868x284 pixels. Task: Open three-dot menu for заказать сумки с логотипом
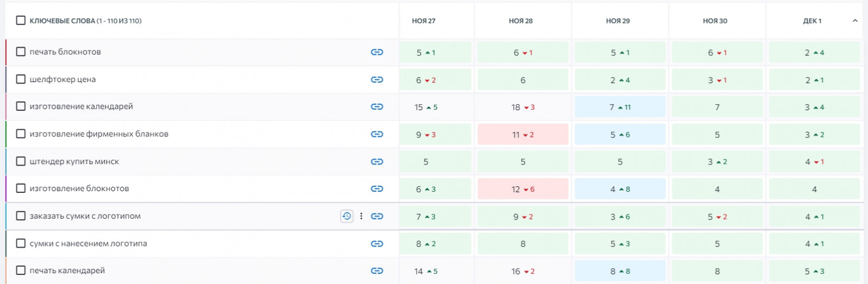tap(361, 216)
